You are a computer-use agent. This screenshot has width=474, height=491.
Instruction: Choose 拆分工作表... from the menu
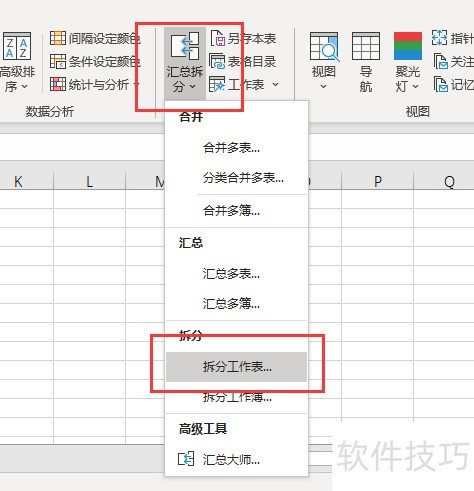pyautogui.click(x=236, y=367)
